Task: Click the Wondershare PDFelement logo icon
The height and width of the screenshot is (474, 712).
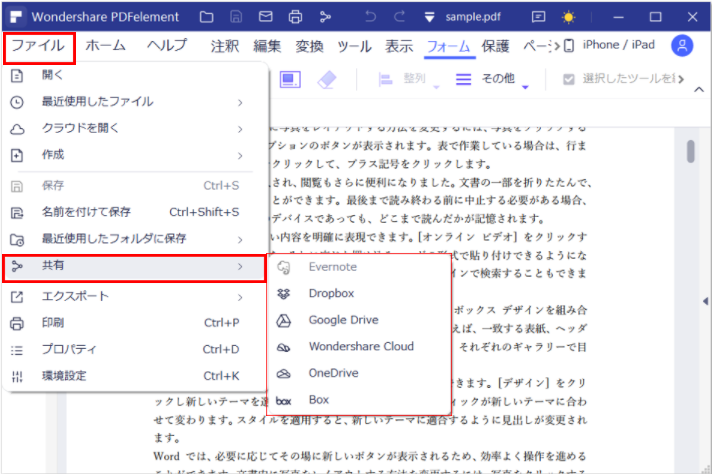Action: click(x=16, y=17)
